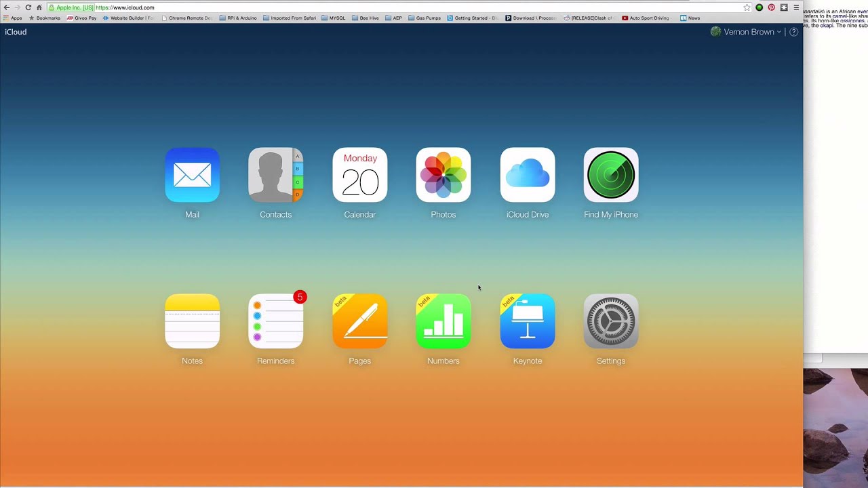Click the iCloud help question mark icon

tap(793, 32)
